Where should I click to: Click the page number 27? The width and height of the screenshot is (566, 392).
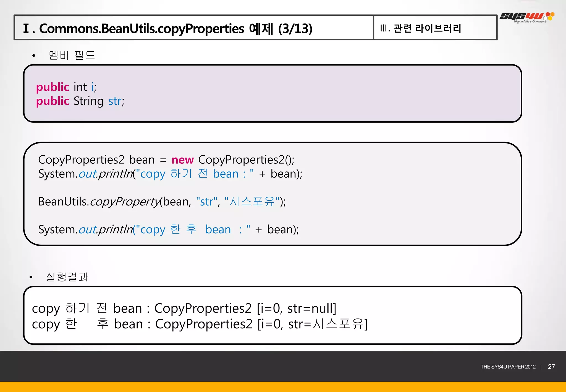(551, 367)
